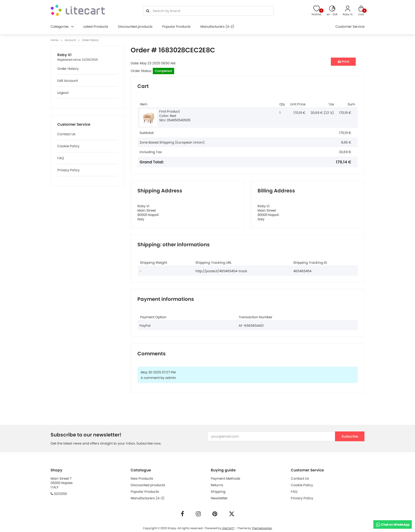The width and height of the screenshot is (415, 532).
Task: Open the poste.it tracking URL link
Action: (221, 271)
